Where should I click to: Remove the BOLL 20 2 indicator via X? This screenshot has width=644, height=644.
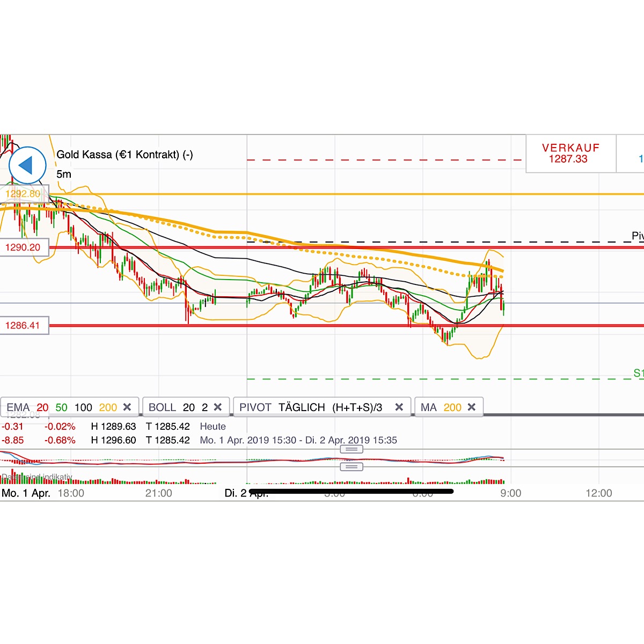pyautogui.click(x=217, y=407)
